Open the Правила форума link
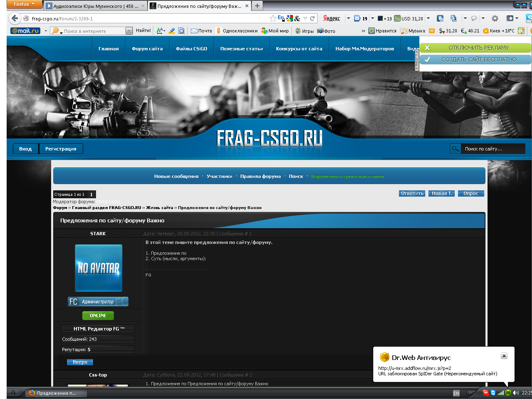The image size is (532, 399). (260, 176)
